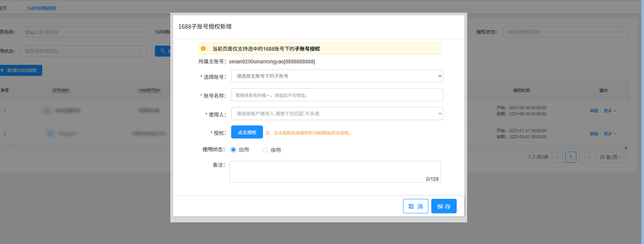644x244 pixels.
Task: Select the 停用 radio button
Action: pyautogui.click(x=265, y=150)
